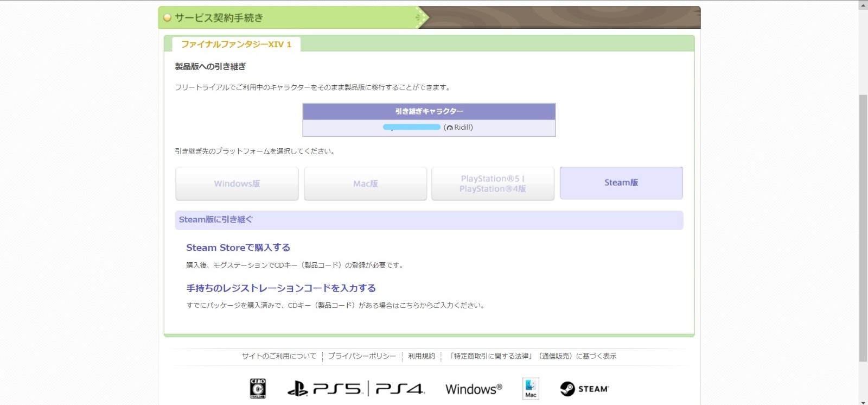Switch to the ファイナルファンタジーXIV 1 tab
The width and height of the screenshot is (868, 405).
point(236,45)
